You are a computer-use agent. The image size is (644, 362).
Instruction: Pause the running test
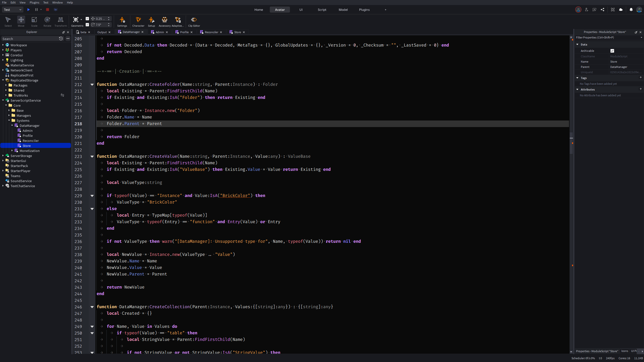tap(36, 10)
